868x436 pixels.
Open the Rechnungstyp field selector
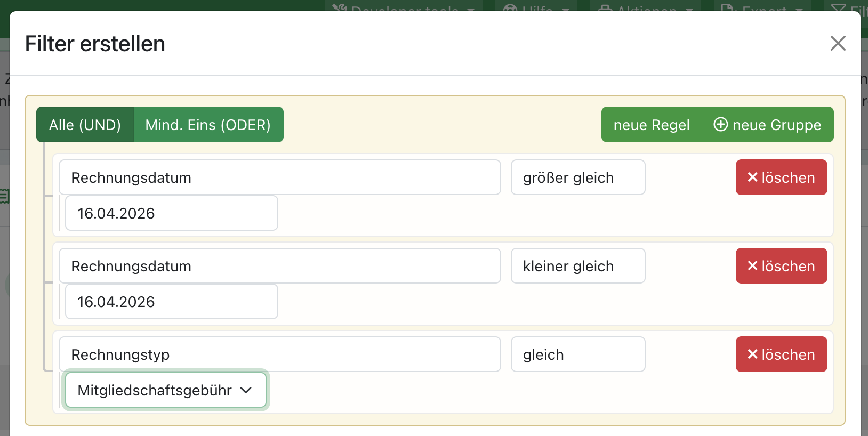click(x=279, y=354)
